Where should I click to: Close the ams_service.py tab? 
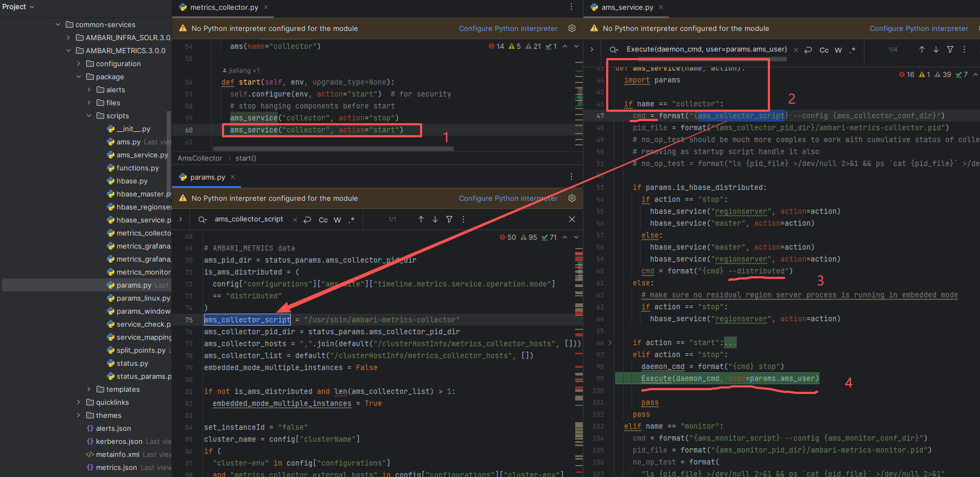(661, 7)
